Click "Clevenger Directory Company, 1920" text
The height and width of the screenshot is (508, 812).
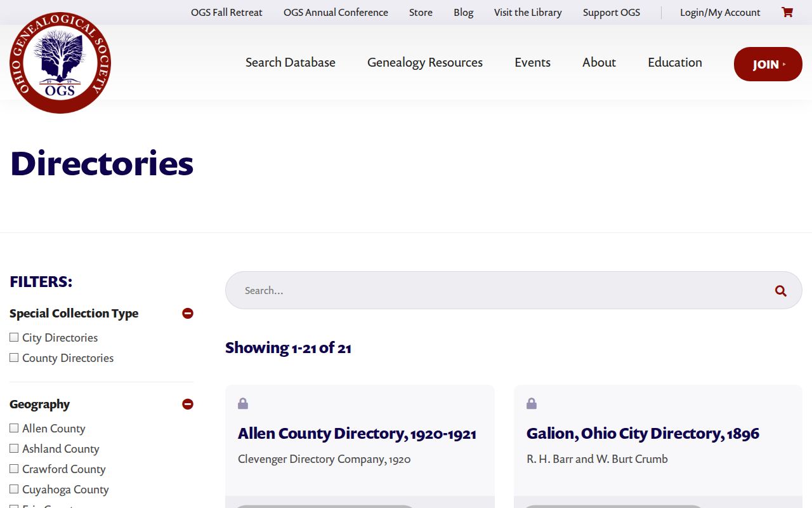pyautogui.click(x=324, y=459)
